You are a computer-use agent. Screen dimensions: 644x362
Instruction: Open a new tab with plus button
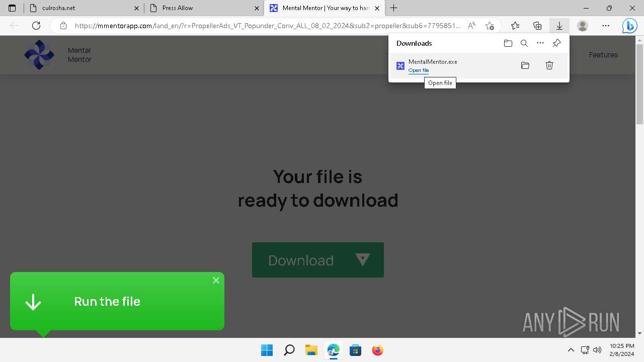click(x=394, y=8)
